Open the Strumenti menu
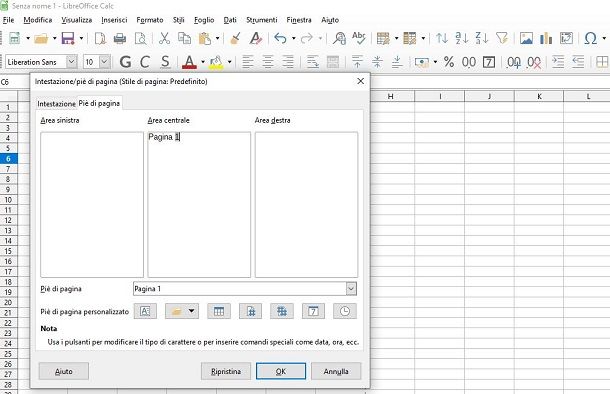The height and width of the screenshot is (394, 610). pos(261,20)
